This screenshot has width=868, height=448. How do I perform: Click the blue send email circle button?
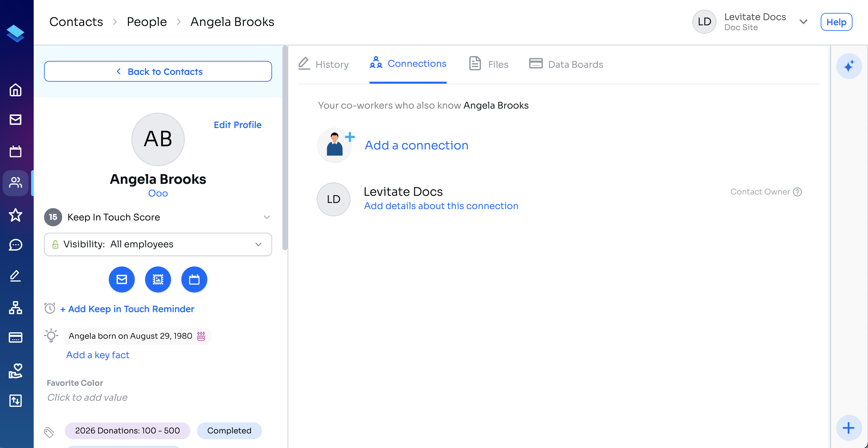tap(122, 279)
